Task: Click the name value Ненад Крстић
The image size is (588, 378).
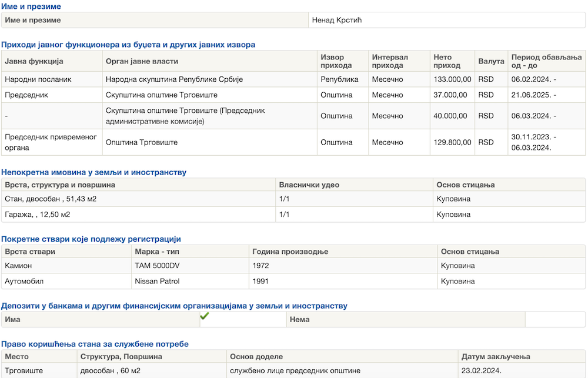Action: 337,21
